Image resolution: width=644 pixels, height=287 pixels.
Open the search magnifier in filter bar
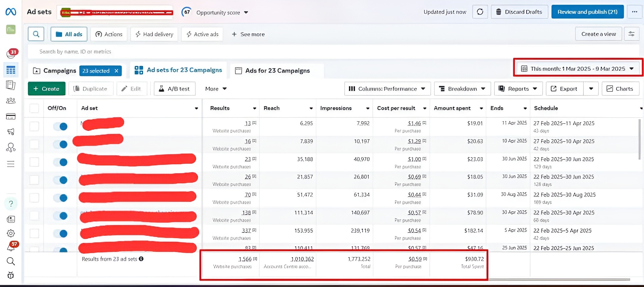[x=36, y=34]
